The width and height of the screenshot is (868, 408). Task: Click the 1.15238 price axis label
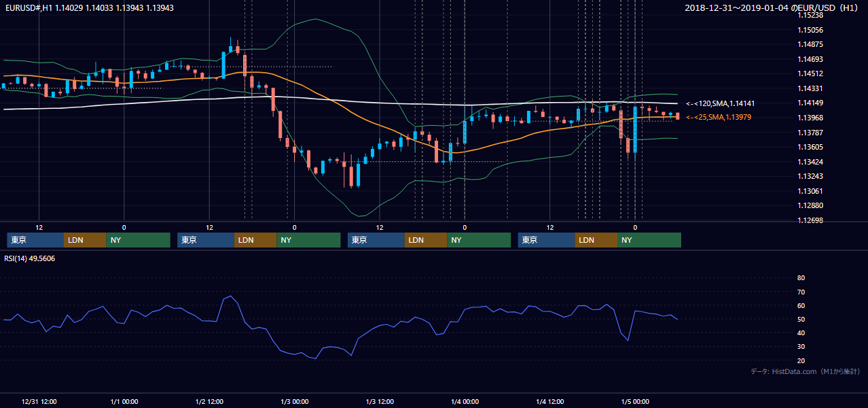[x=810, y=15]
